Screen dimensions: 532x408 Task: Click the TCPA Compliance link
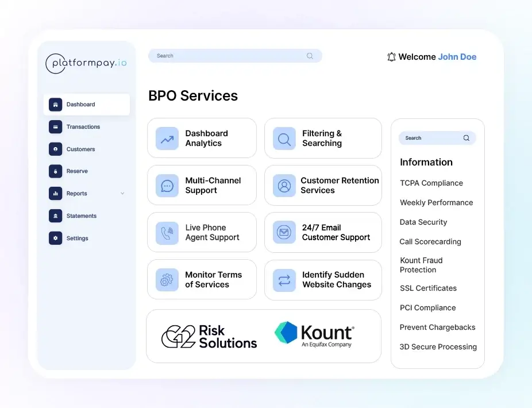(431, 183)
